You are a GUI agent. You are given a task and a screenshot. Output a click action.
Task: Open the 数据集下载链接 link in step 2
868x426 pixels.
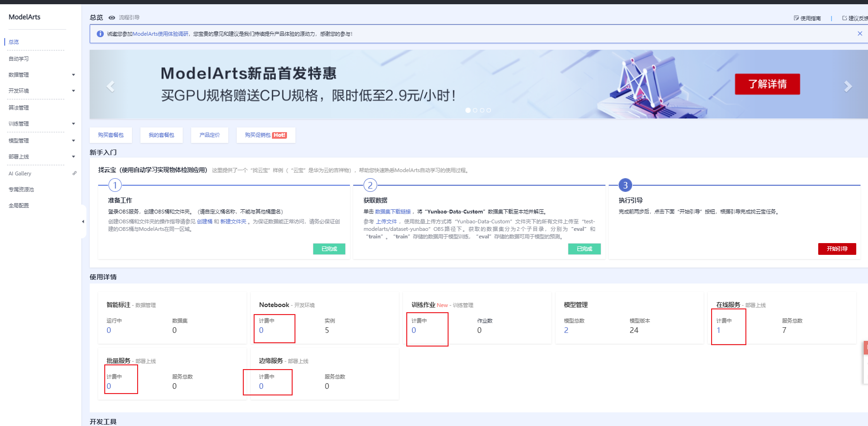coord(393,212)
